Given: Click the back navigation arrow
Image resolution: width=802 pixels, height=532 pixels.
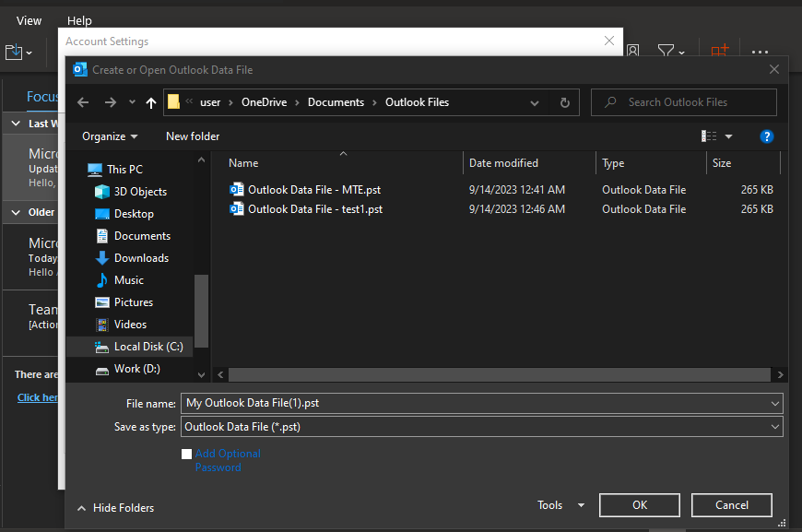Looking at the screenshot, I should pos(83,102).
